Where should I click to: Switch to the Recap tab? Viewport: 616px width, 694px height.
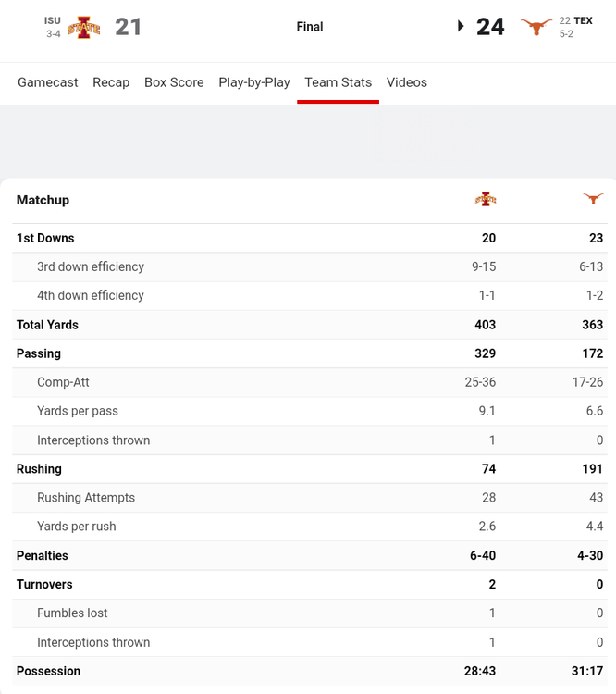coord(111,82)
